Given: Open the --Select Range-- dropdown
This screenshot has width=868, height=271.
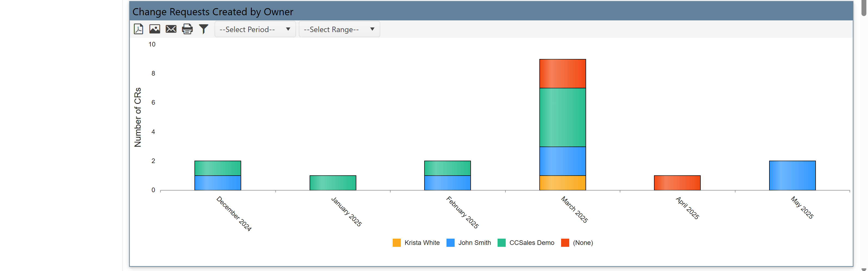Looking at the screenshot, I should pos(339,29).
